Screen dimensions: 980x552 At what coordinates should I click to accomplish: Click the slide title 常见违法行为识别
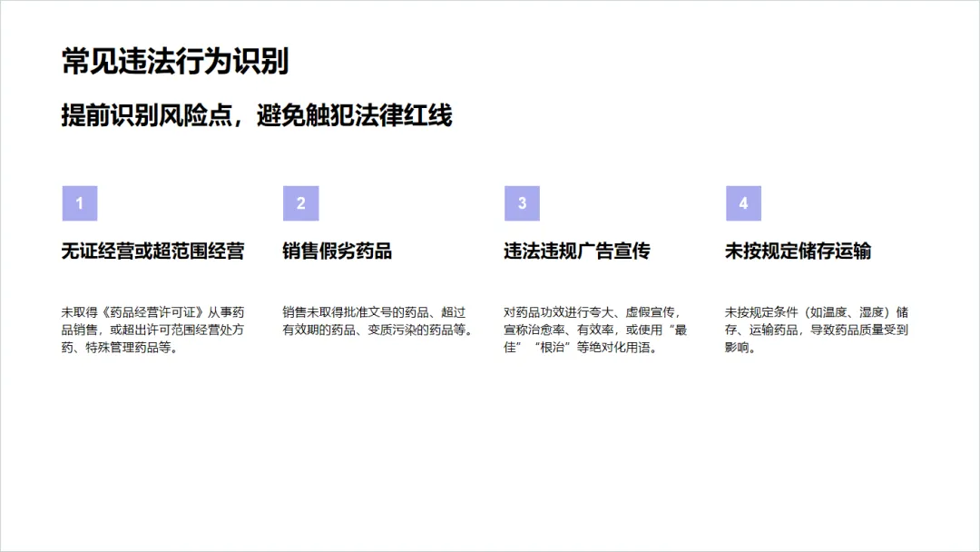pyautogui.click(x=175, y=61)
